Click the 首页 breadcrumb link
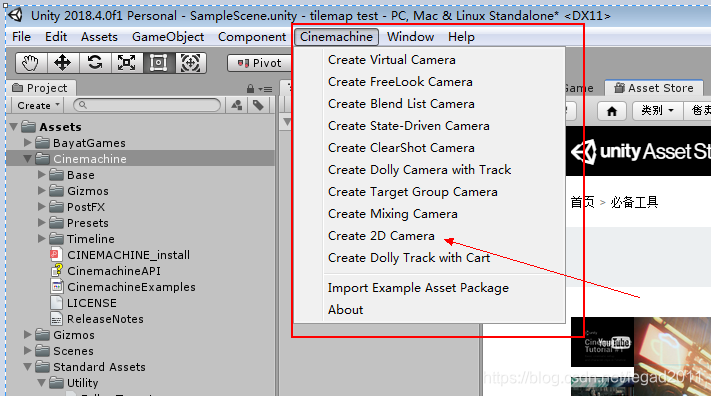 pyautogui.click(x=582, y=202)
